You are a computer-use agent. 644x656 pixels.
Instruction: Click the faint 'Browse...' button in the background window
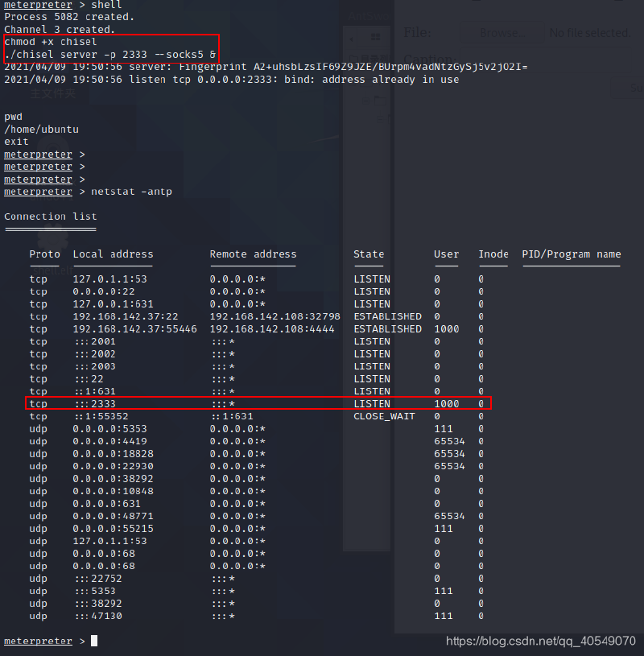pyautogui.click(x=502, y=33)
